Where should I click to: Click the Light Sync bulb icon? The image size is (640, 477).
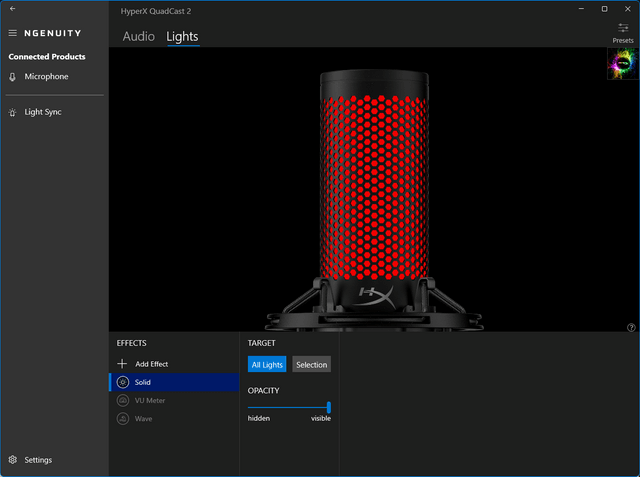[x=13, y=112]
